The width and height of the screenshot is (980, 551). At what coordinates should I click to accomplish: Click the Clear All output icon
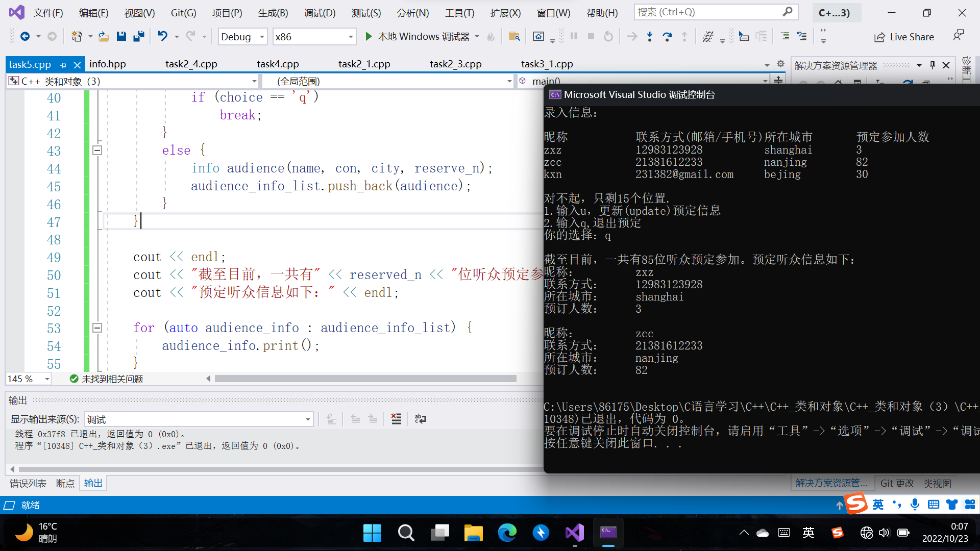396,419
